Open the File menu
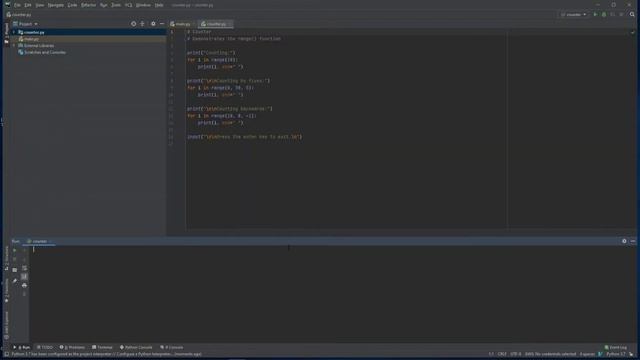The image size is (640, 360). (x=18, y=5)
